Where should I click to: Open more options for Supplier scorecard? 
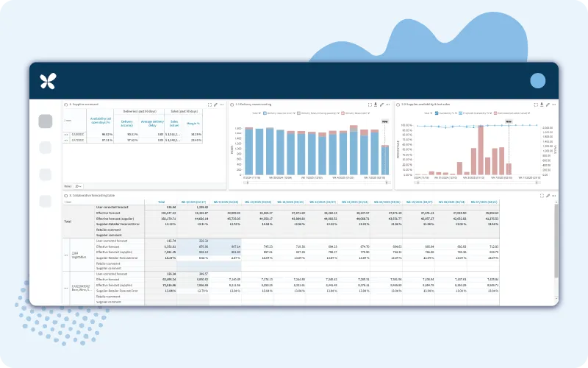223,105
